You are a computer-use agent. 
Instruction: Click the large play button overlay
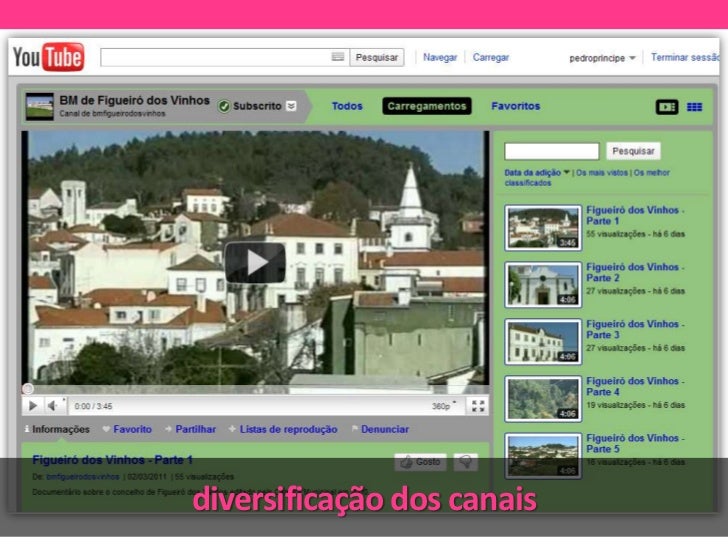(255, 262)
